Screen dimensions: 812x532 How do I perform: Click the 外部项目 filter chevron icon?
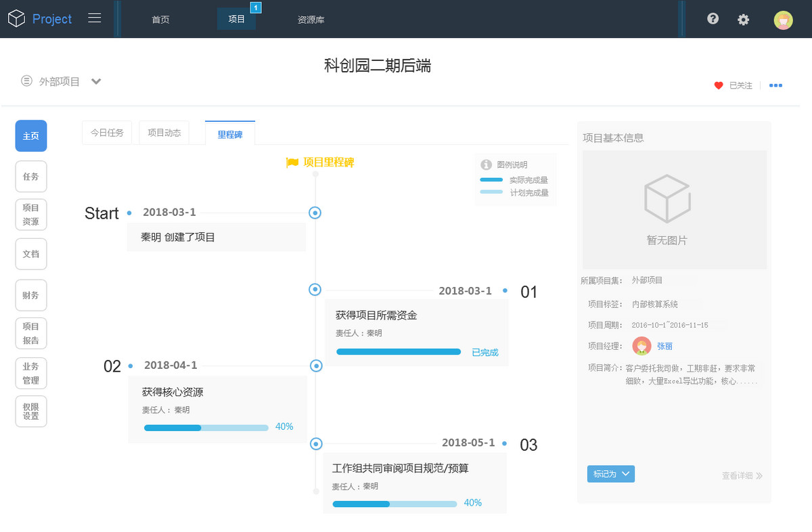tap(96, 81)
